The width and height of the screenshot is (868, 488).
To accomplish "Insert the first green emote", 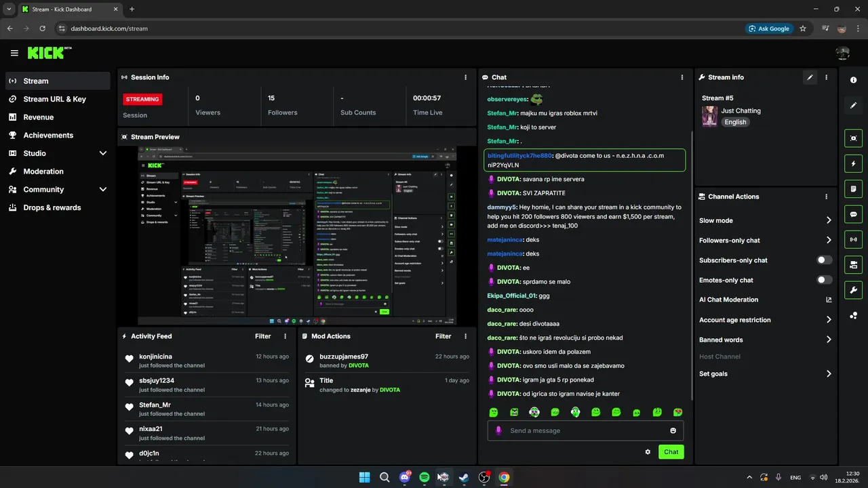I will click(x=494, y=412).
